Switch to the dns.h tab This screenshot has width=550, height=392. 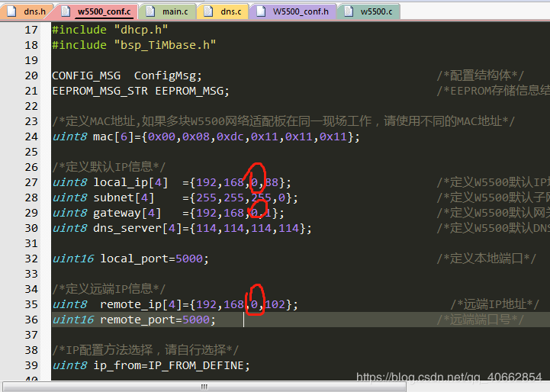tap(27, 11)
